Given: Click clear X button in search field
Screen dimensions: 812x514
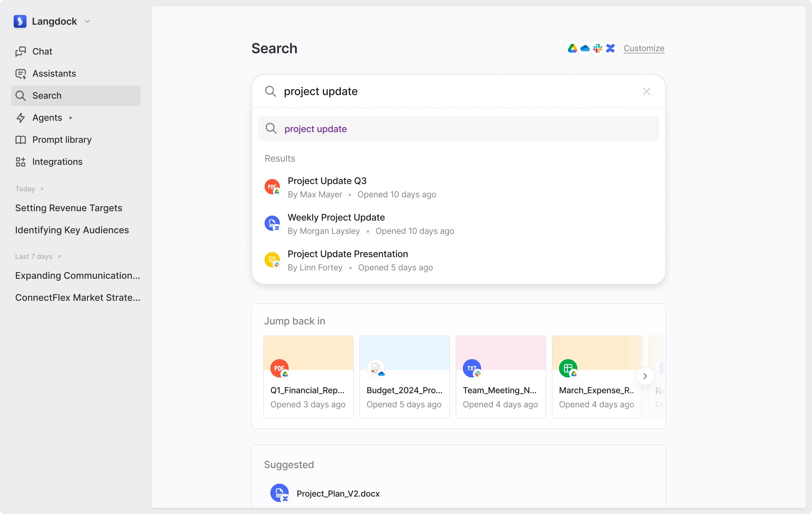Looking at the screenshot, I should [x=647, y=91].
